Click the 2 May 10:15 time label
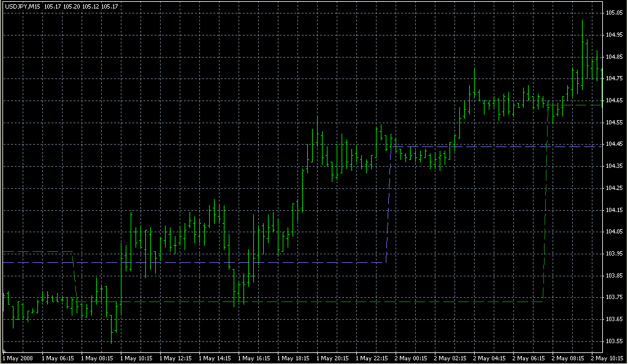This screenshot has width=628, height=364. coord(607,358)
